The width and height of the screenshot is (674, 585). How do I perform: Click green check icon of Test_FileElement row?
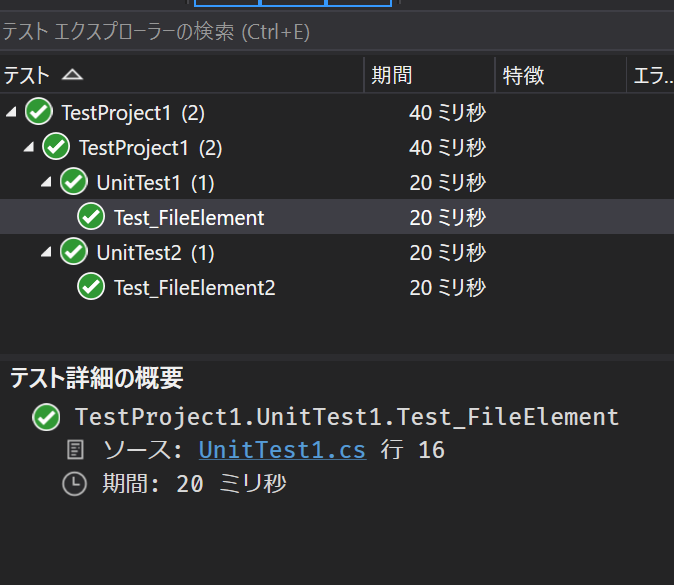coord(91,217)
